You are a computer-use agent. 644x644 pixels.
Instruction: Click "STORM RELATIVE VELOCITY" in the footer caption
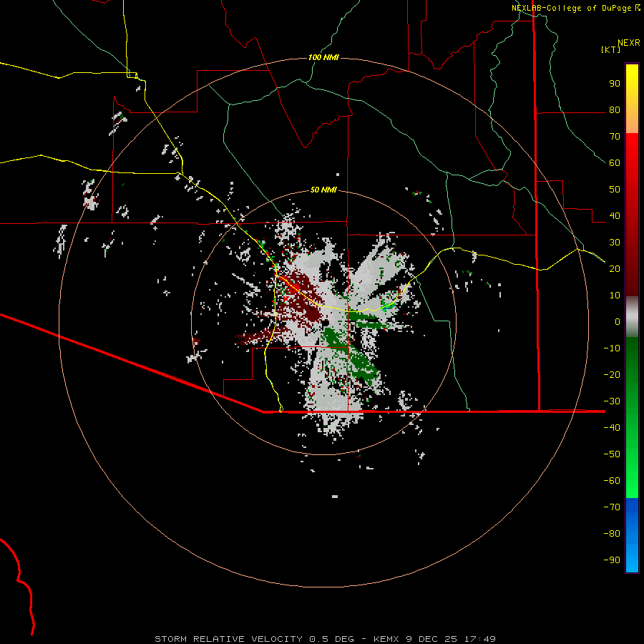point(229,639)
